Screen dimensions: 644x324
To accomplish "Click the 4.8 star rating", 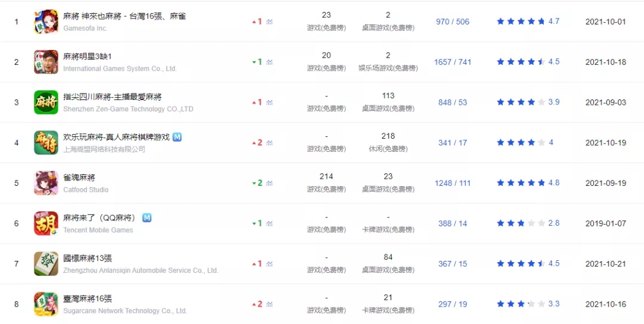I will tap(528, 183).
